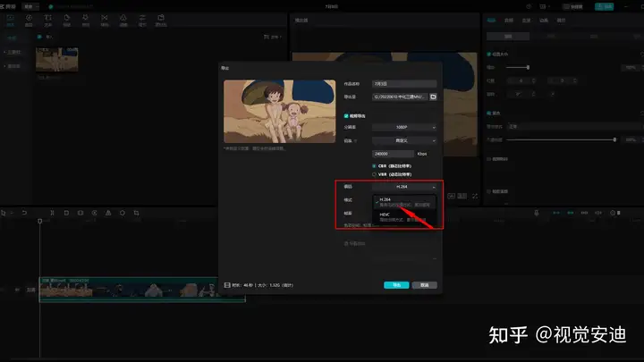Click the Reverse playback icon in timeline toolbar
Screen dimensions: 644x362
coord(95,213)
